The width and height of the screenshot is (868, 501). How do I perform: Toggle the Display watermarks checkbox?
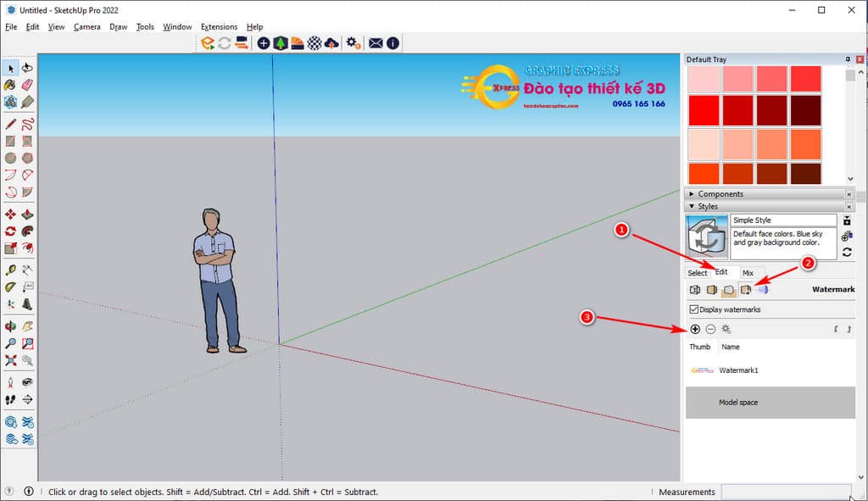coord(693,309)
